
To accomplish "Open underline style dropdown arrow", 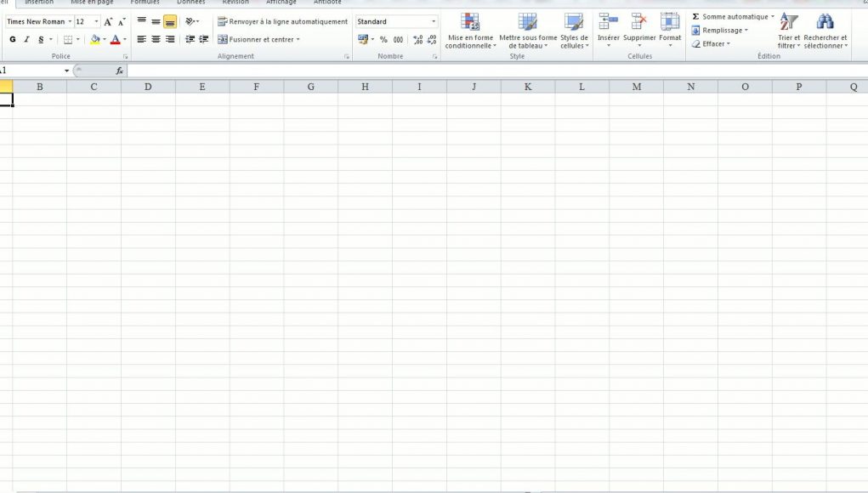I will click(50, 39).
